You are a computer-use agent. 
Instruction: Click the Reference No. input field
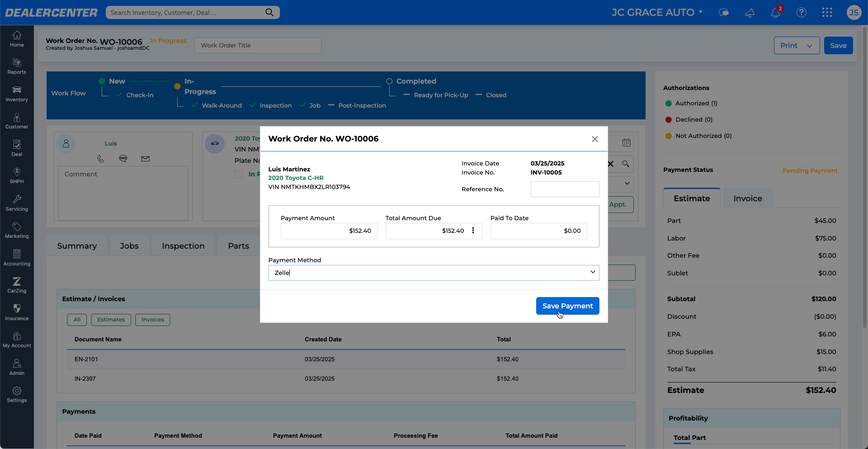tap(565, 189)
